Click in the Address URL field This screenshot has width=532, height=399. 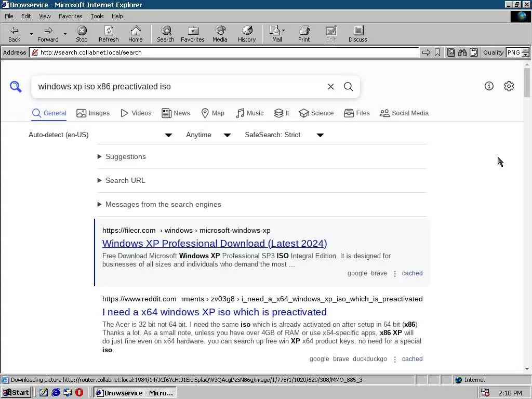(x=224, y=52)
